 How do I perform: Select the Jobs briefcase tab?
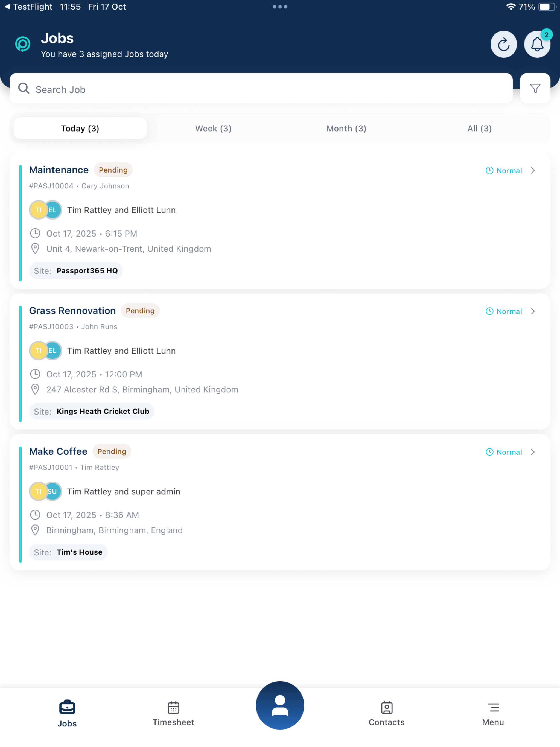click(67, 714)
